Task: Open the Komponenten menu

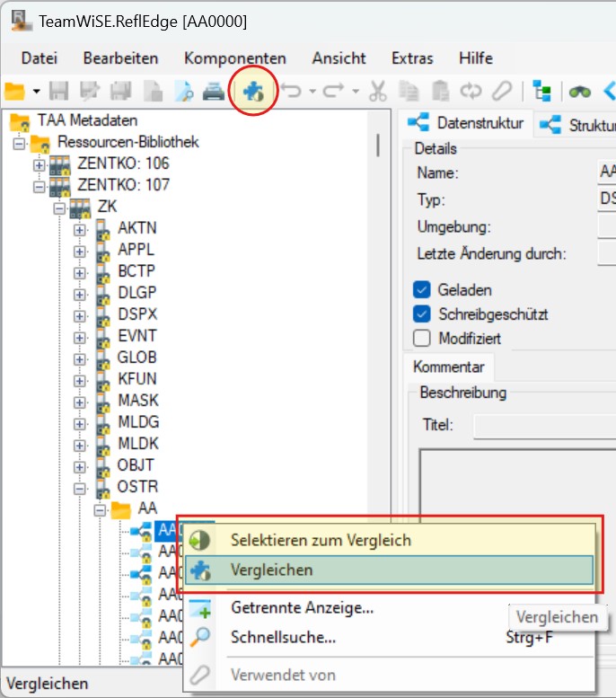Action: click(x=234, y=57)
